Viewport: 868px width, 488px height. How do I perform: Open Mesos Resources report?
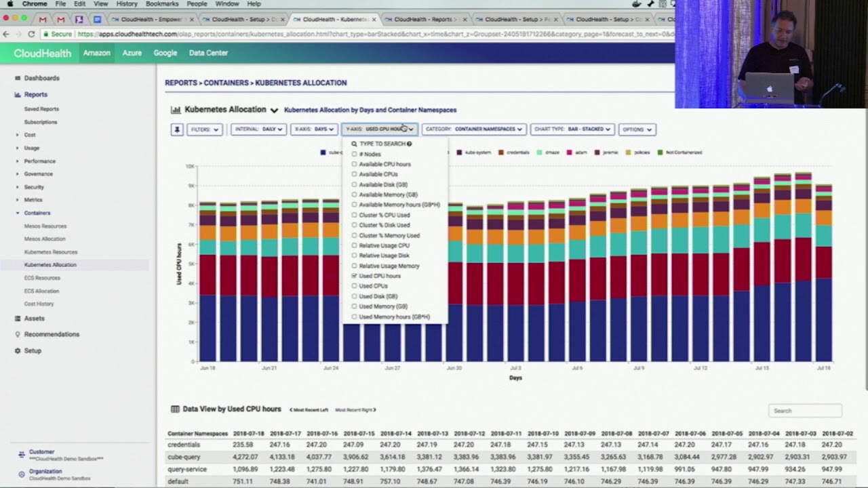45,226
